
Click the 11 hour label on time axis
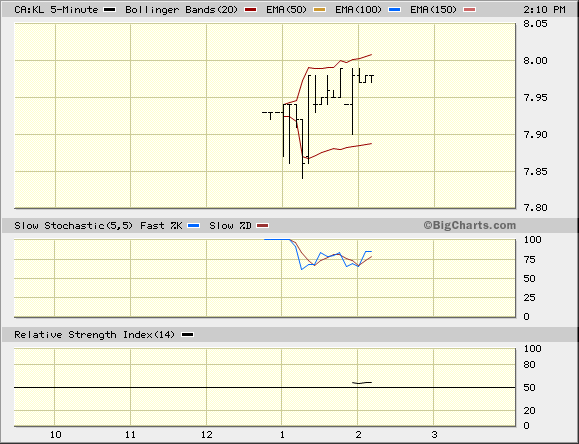tap(130, 434)
